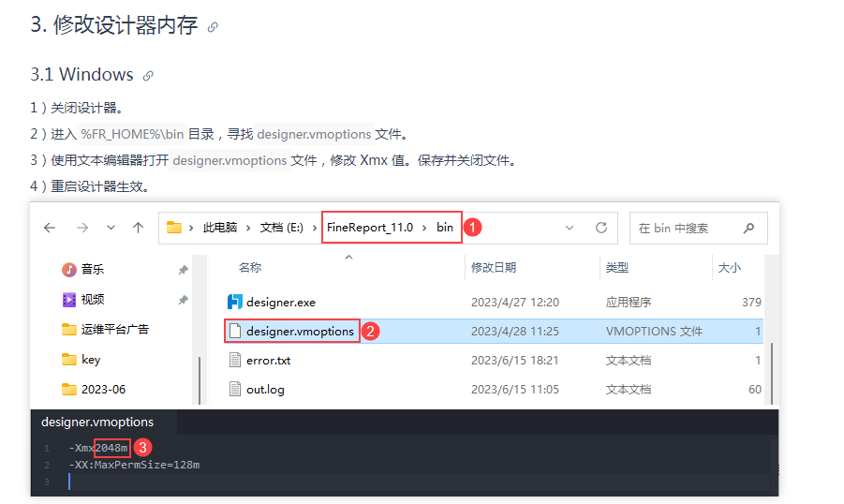
Task: Open recent locations dropdown chevron
Action: 111,228
